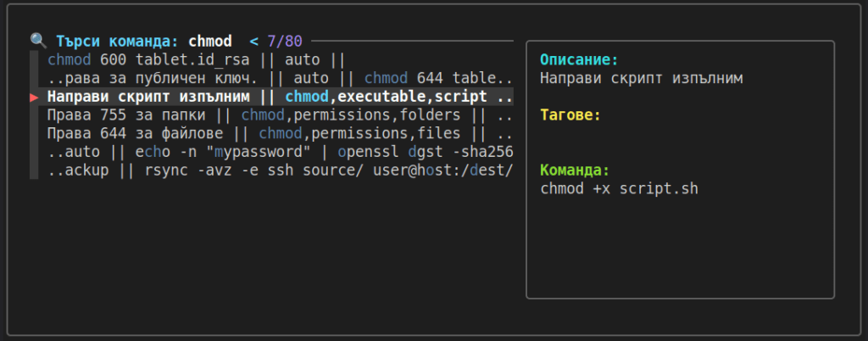Click the red selection arrow marker
Image resolution: width=868 pixels, height=341 pixels.
pyautogui.click(x=34, y=98)
